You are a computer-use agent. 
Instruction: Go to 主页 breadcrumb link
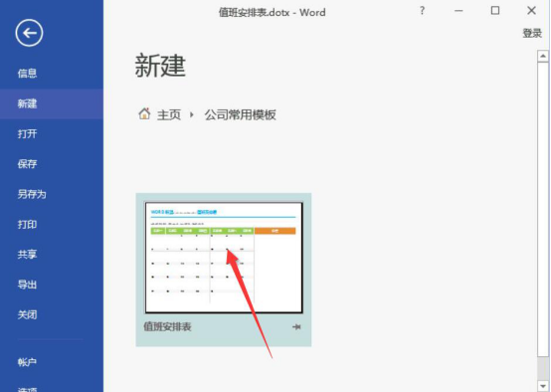point(169,115)
